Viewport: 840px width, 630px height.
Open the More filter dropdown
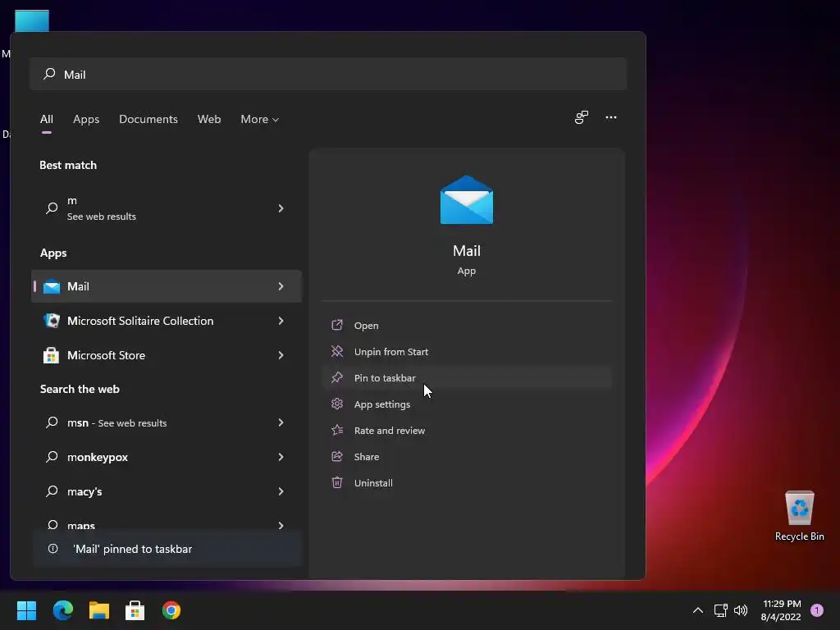pos(260,119)
